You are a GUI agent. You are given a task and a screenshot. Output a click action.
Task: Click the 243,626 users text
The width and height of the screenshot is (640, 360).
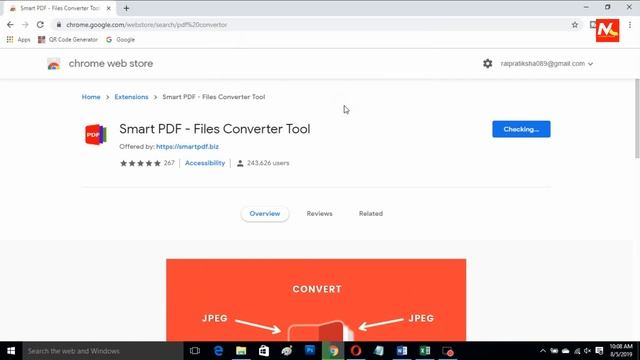click(x=268, y=163)
